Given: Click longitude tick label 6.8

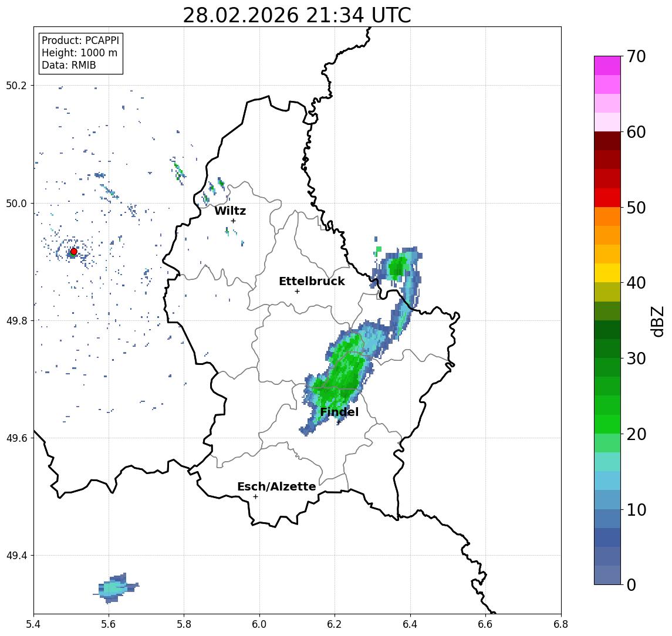Looking at the screenshot, I should [561, 624].
